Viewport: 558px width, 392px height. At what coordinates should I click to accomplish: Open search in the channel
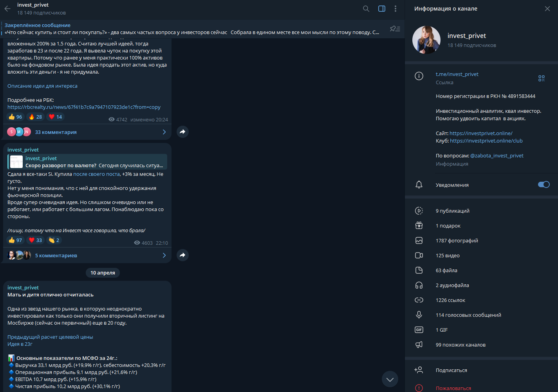point(366,9)
